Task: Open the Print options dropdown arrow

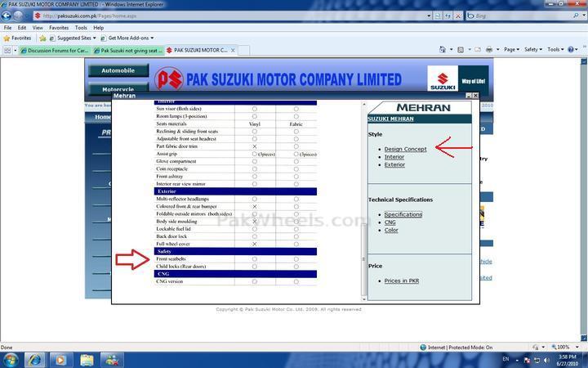Action: pyautogui.click(x=497, y=50)
